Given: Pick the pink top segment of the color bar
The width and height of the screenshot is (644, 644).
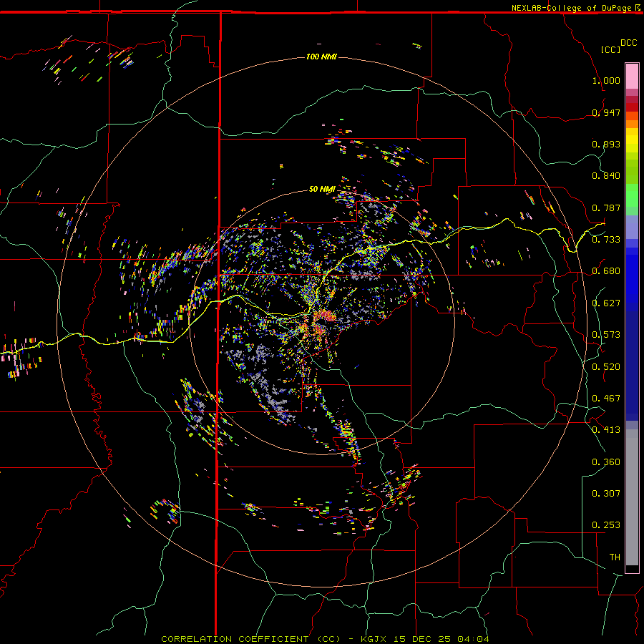Looking at the screenshot, I should (x=632, y=76).
